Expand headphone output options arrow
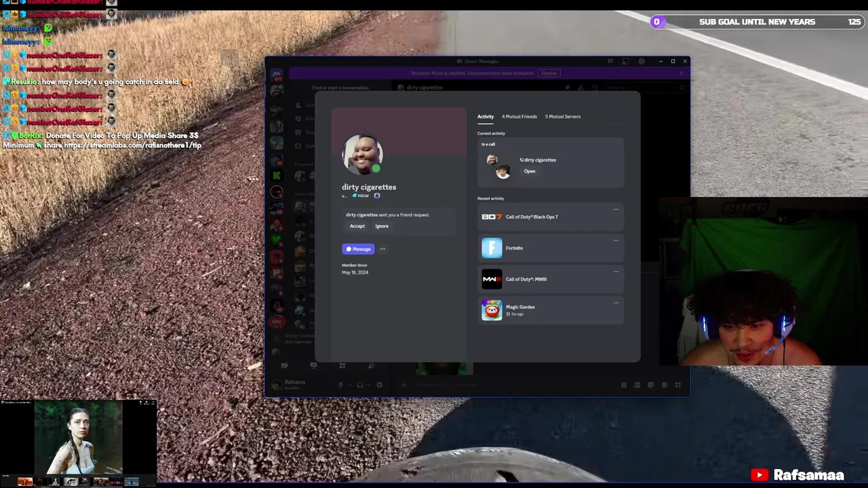The image size is (868, 488). (368, 385)
